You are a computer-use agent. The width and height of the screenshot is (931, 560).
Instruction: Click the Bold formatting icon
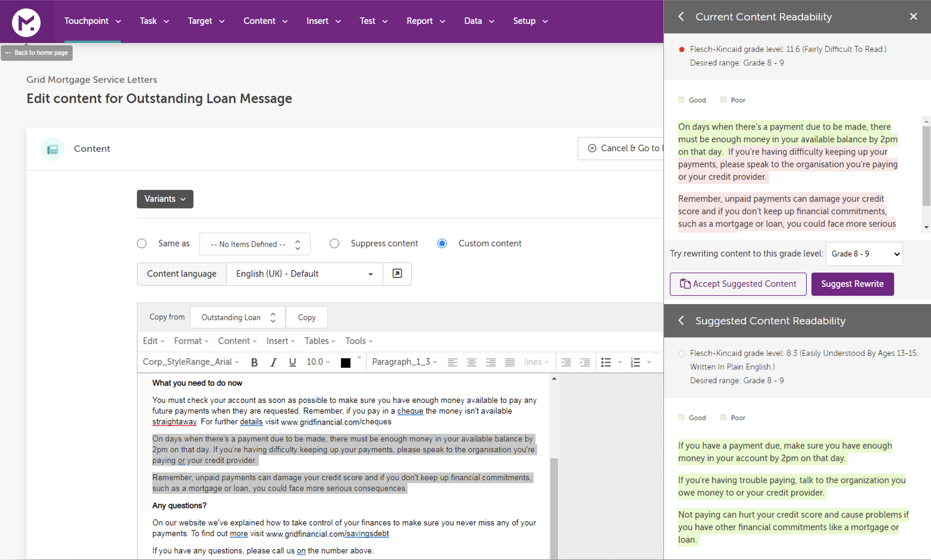(x=254, y=363)
